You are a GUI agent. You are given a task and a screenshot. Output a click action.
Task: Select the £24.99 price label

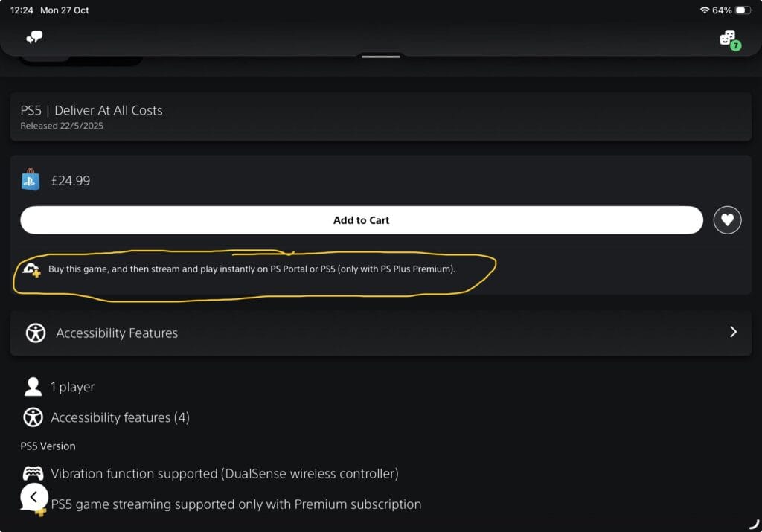[71, 180]
